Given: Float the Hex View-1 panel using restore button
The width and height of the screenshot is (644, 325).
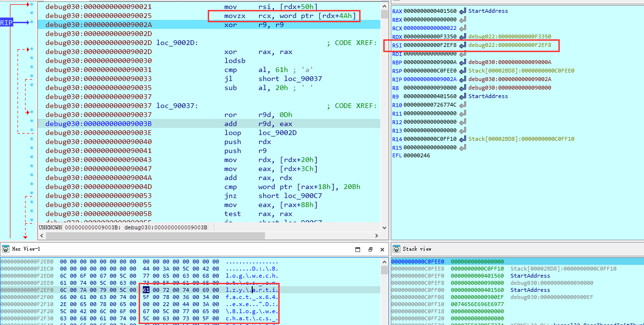Looking at the screenshot, I should click(x=371, y=249).
